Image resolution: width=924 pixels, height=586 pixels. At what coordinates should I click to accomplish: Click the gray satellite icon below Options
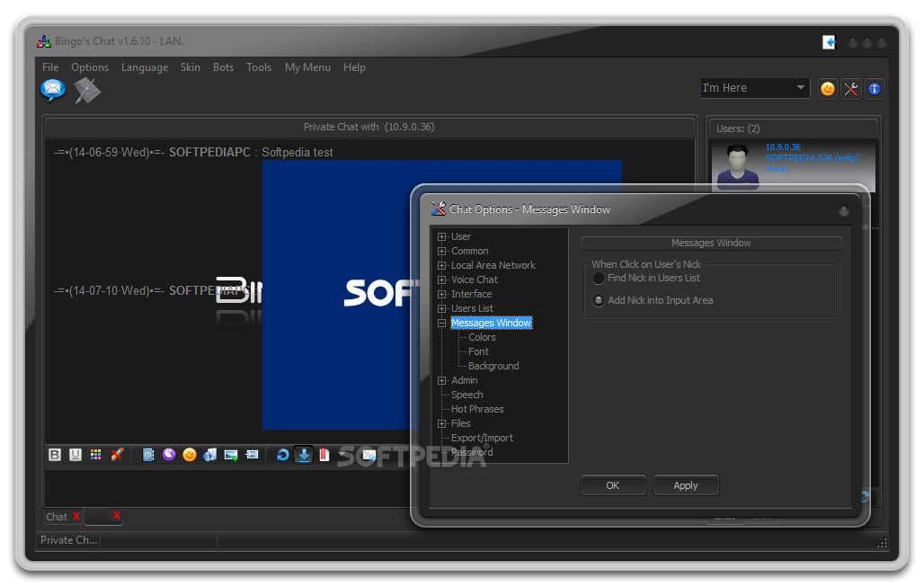pos(87,90)
